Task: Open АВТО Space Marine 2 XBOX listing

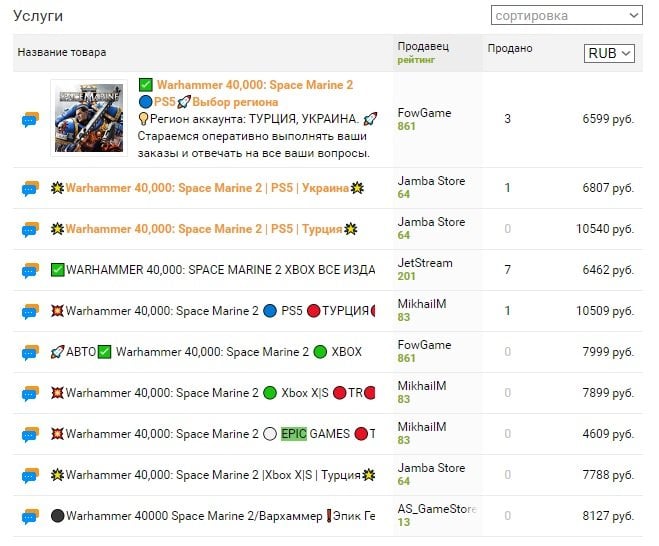Action: coord(206,352)
